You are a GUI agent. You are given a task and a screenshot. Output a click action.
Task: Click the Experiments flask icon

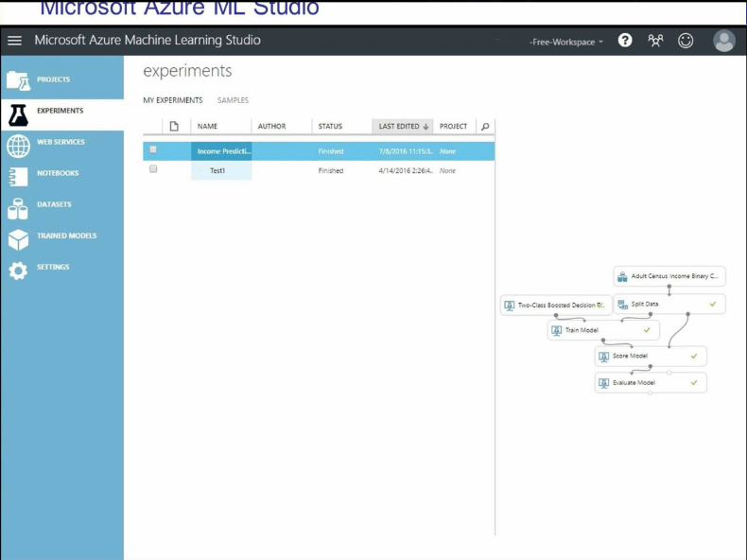coord(18,114)
